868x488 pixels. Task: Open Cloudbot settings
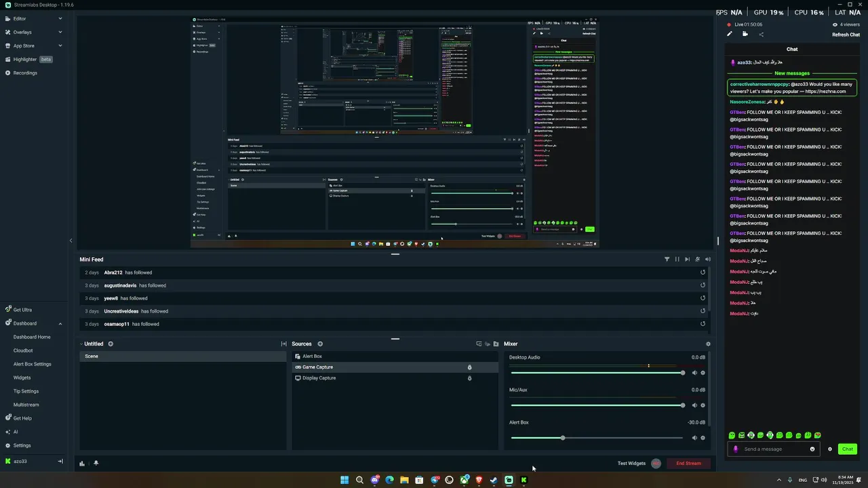(x=23, y=350)
